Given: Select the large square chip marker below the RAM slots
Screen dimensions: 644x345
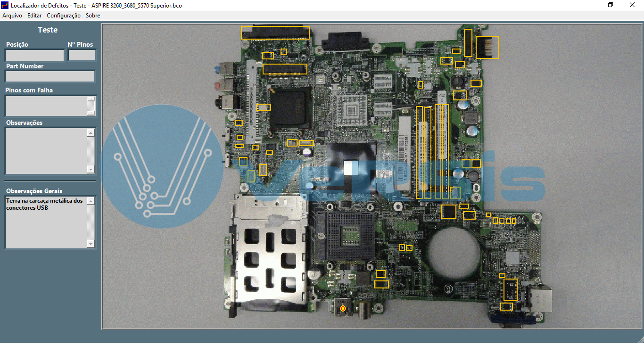Looking at the screenshot, I should [x=449, y=212].
